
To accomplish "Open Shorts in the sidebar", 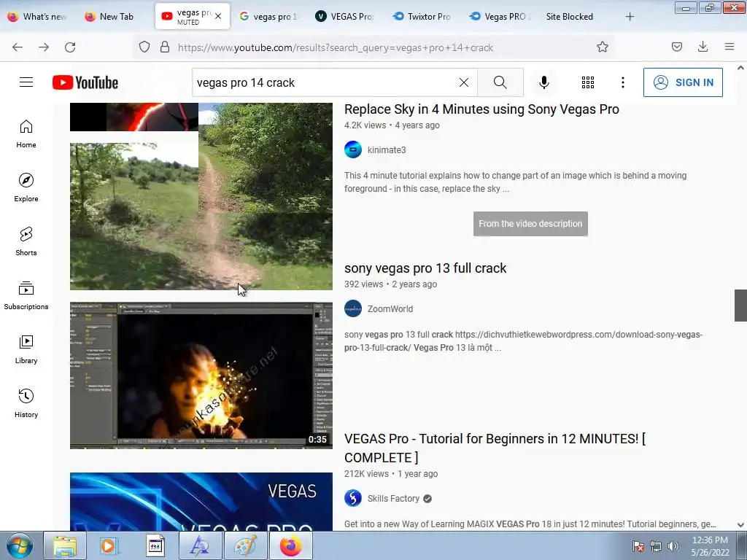I will coord(26,241).
